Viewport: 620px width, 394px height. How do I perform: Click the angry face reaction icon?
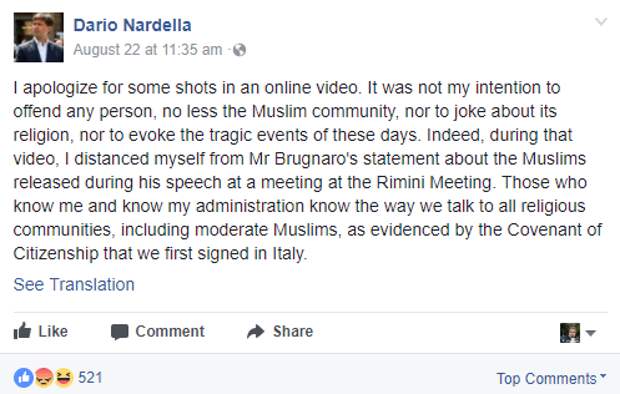43,378
